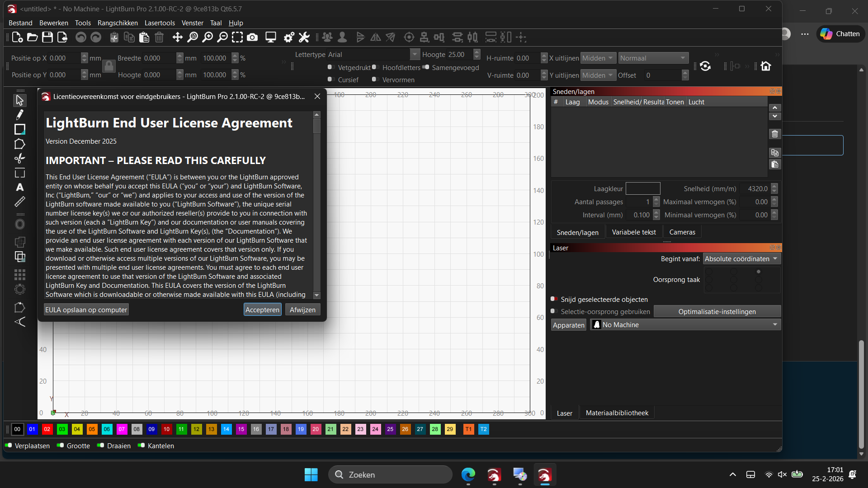The width and height of the screenshot is (868, 488).
Task: Switch to the Variabele tekst tab
Action: coord(633,232)
